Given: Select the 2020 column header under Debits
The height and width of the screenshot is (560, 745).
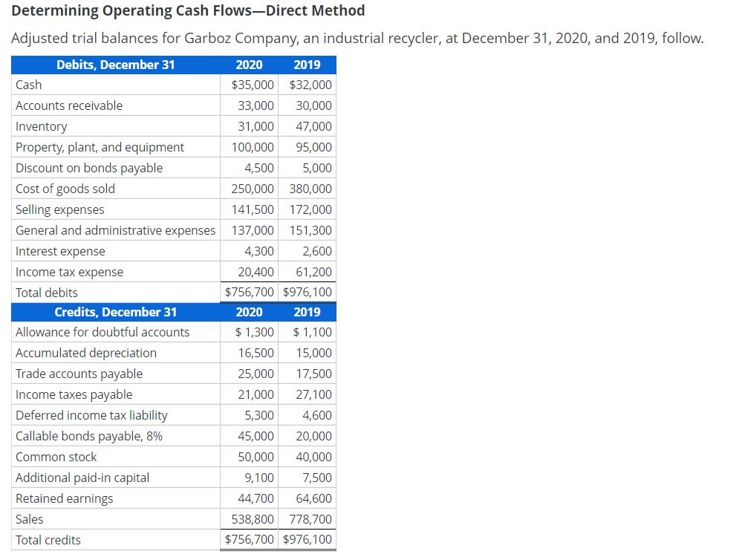Looking at the screenshot, I should (x=249, y=65).
